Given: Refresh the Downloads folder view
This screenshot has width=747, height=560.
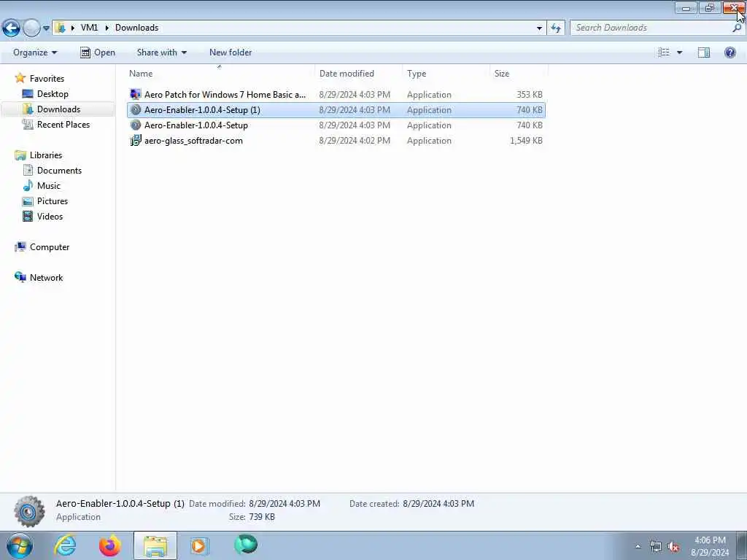Looking at the screenshot, I should (556, 28).
